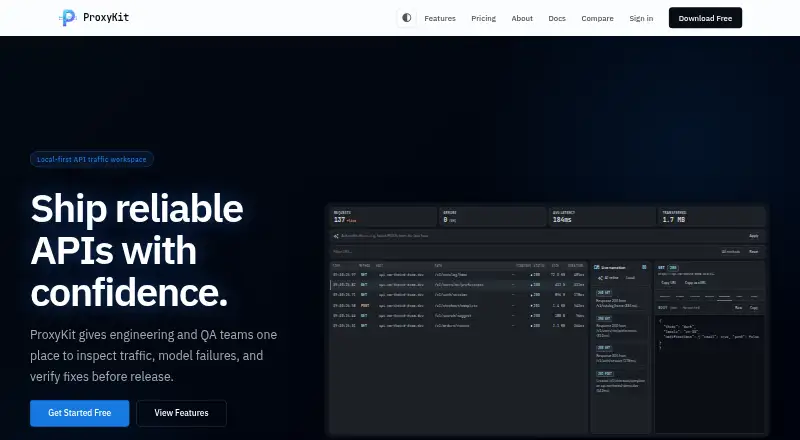Open the About nav link
The image size is (800, 440).
click(522, 18)
